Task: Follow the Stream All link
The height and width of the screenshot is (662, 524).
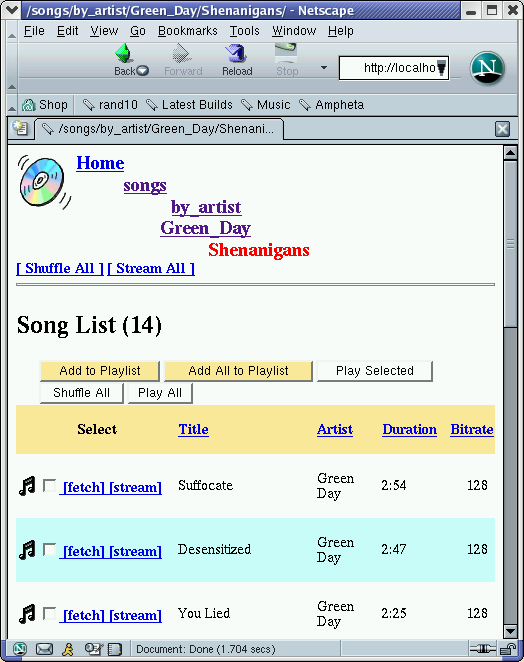Action: click(x=151, y=269)
